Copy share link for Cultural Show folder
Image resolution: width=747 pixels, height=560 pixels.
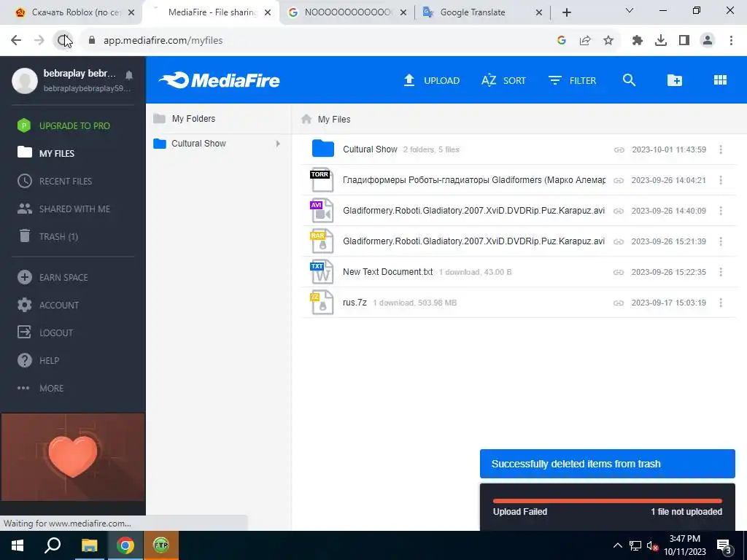coord(619,149)
